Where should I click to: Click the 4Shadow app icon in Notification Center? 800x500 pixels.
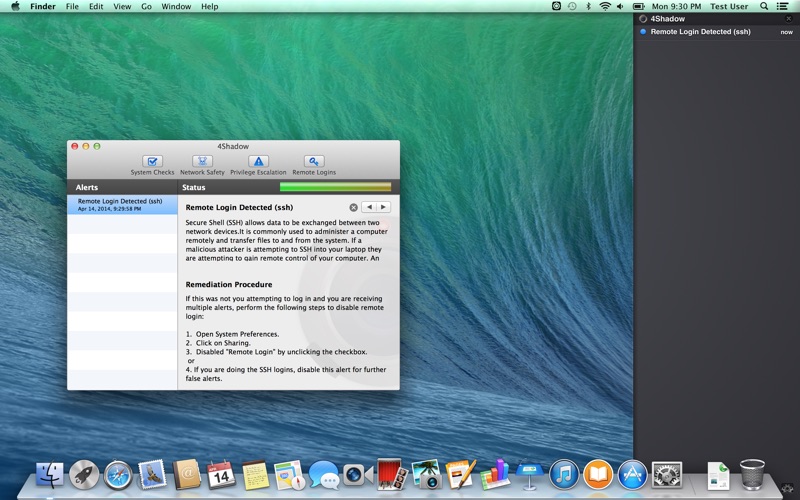pos(643,19)
